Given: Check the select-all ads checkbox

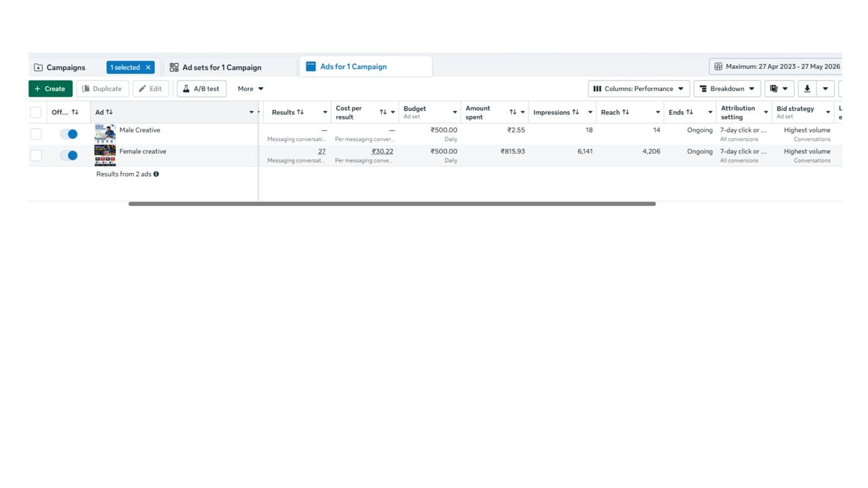Looking at the screenshot, I should tap(36, 112).
